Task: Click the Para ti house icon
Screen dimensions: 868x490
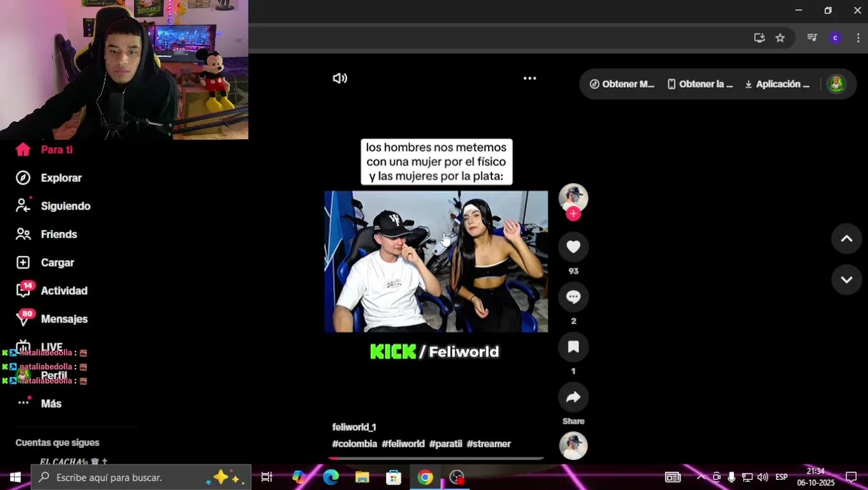Action: click(x=23, y=150)
